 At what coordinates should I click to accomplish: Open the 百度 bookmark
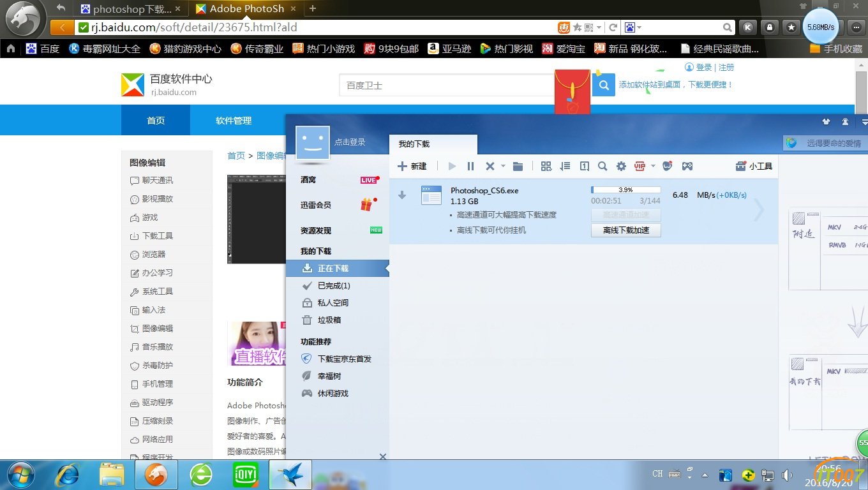pos(43,48)
